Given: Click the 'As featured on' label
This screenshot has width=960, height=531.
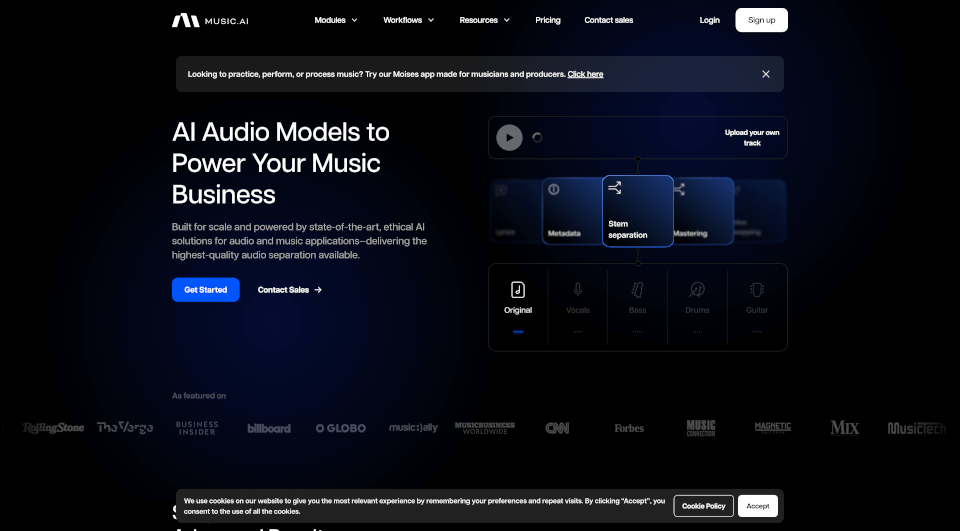Looking at the screenshot, I should point(199,396).
